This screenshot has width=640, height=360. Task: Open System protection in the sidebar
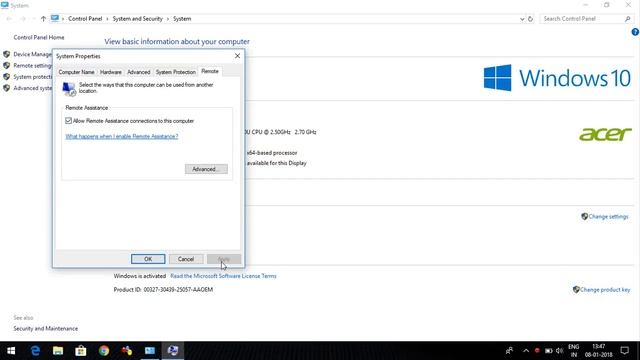(32, 77)
